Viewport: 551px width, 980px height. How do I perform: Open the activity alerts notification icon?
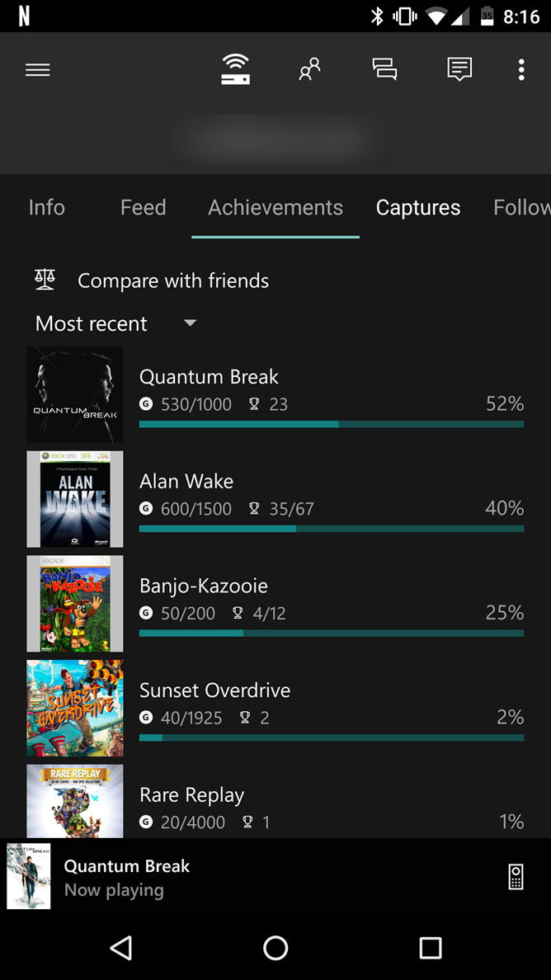[459, 70]
